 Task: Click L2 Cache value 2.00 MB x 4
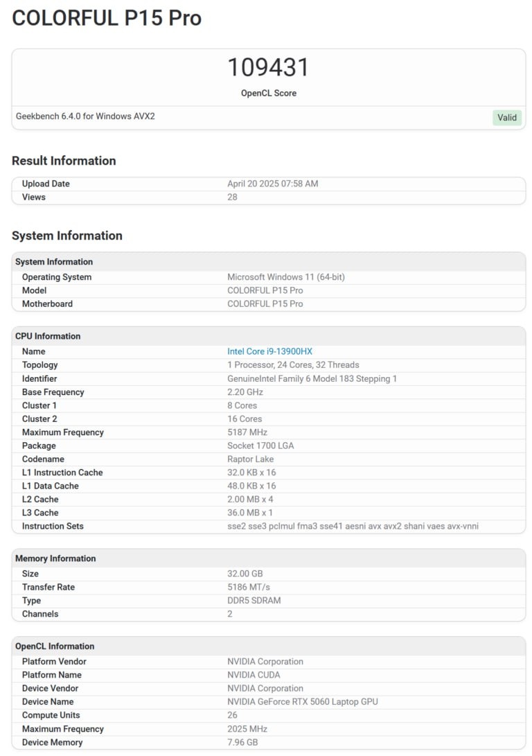click(250, 500)
